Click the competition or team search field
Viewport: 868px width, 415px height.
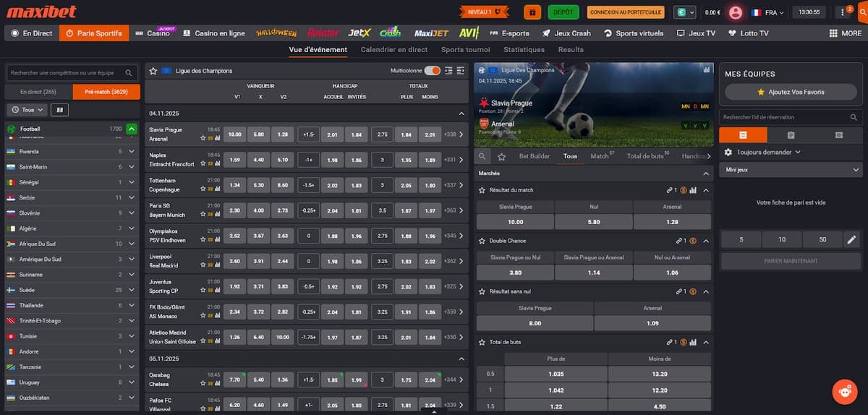coord(72,73)
